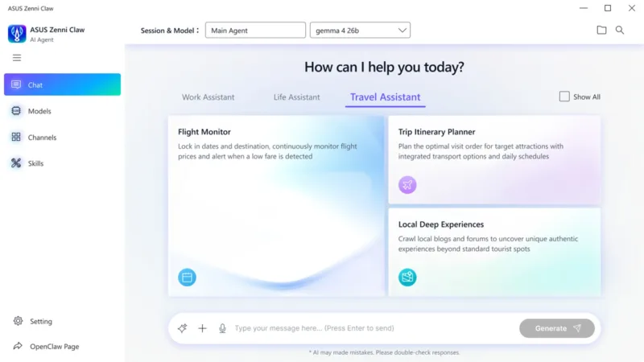Click the 'How can I help you today?' heading

point(384,67)
